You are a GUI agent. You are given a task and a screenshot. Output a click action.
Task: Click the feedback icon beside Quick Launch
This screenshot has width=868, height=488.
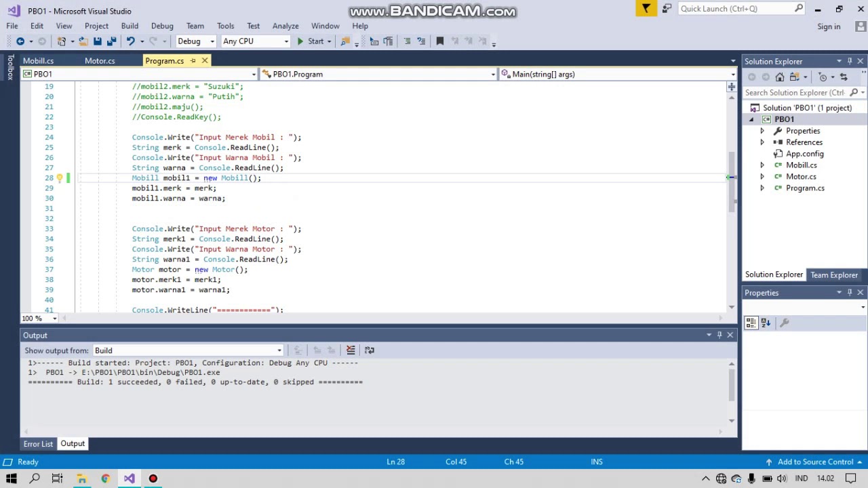pyautogui.click(x=667, y=9)
